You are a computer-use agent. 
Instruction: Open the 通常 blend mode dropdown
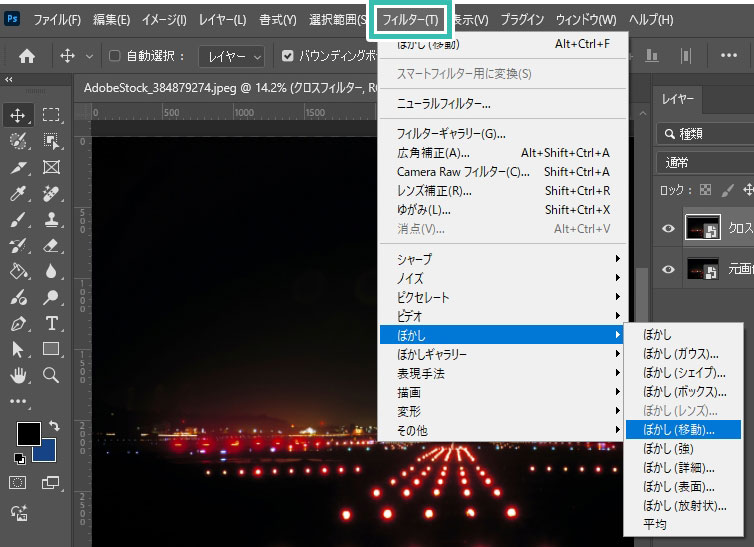click(x=705, y=162)
